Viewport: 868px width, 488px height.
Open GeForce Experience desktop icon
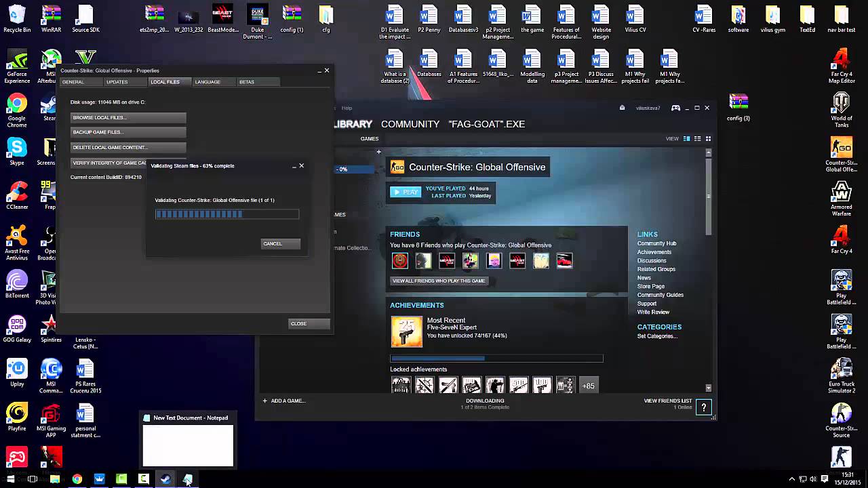click(17, 67)
